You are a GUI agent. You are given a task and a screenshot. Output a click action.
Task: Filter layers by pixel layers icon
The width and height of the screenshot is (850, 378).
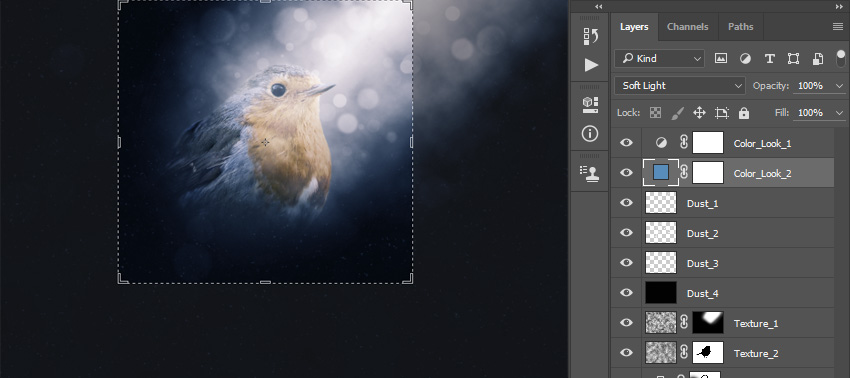coord(720,59)
